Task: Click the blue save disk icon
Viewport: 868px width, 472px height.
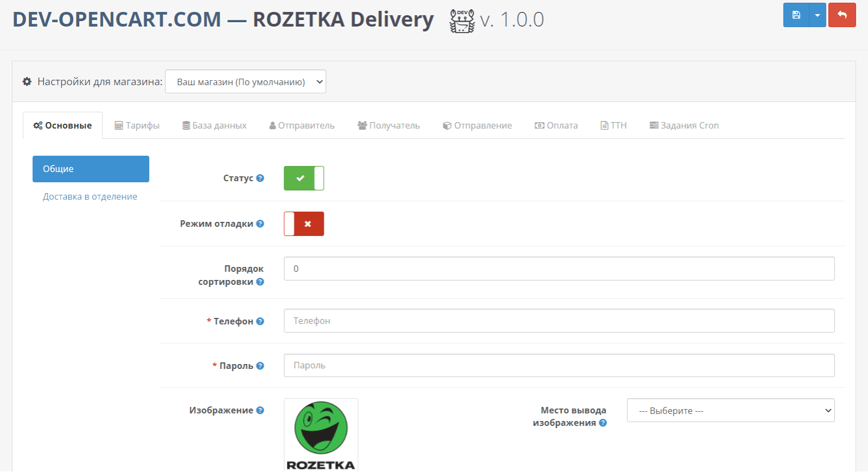Action: tap(796, 15)
